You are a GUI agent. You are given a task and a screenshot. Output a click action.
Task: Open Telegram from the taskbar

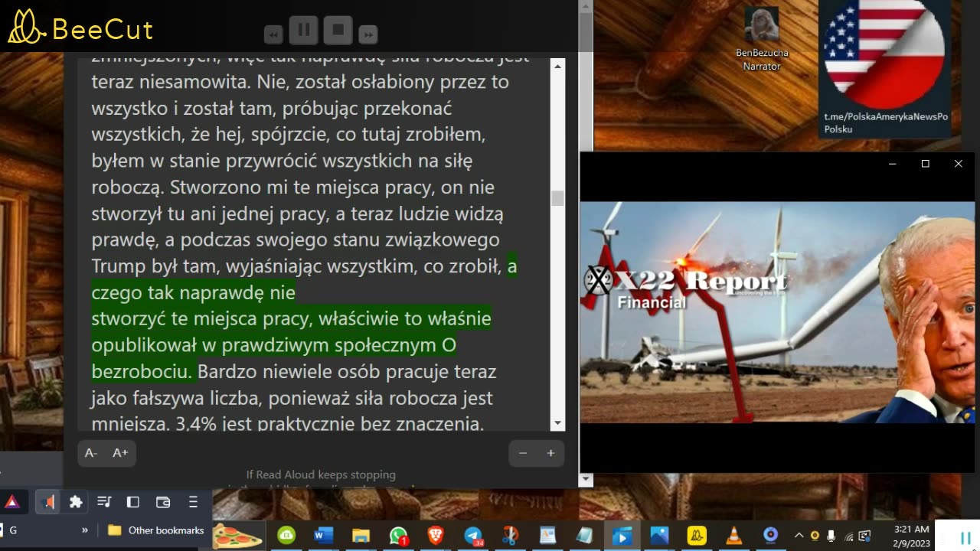pos(473,536)
